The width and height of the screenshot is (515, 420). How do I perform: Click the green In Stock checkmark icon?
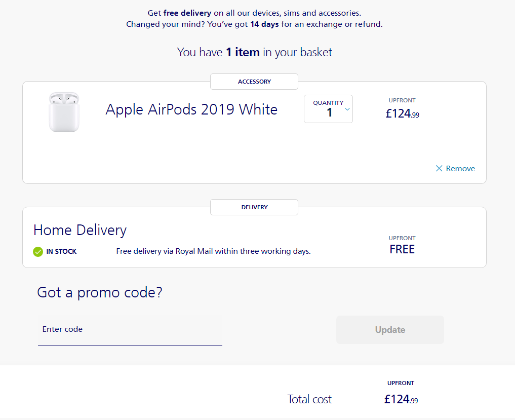point(38,252)
